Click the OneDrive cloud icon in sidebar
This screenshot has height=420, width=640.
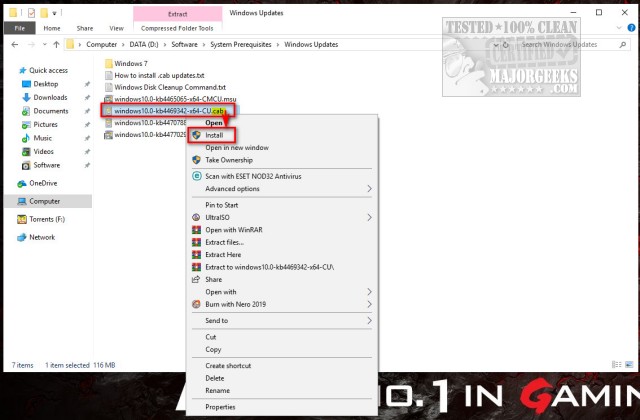point(22,184)
